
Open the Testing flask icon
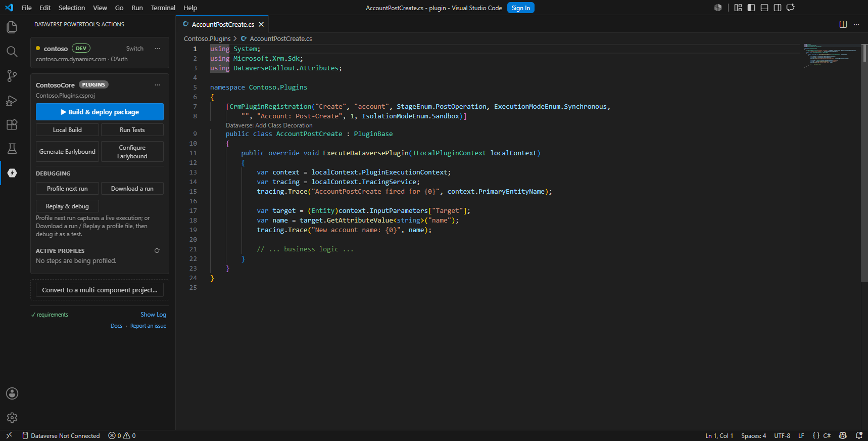pyautogui.click(x=12, y=149)
